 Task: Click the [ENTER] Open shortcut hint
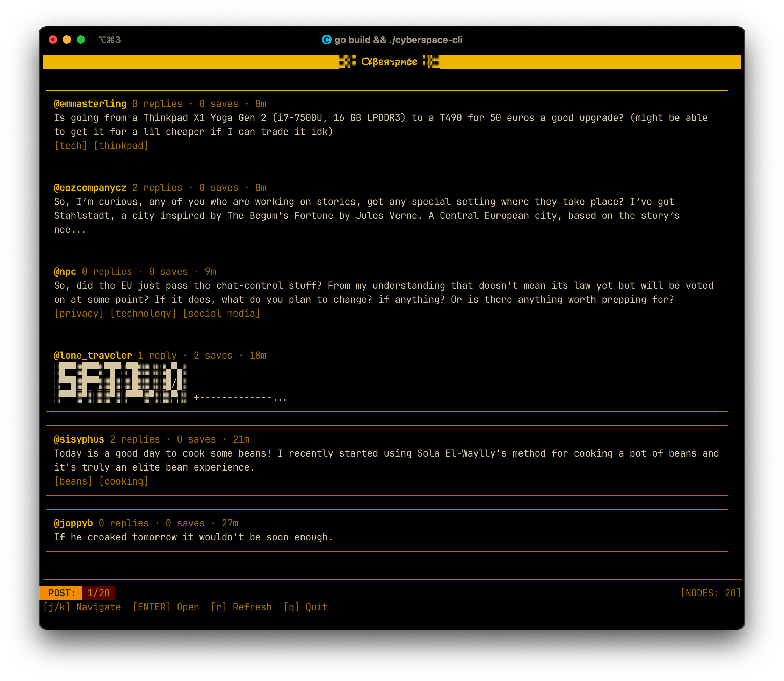coord(166,607)
